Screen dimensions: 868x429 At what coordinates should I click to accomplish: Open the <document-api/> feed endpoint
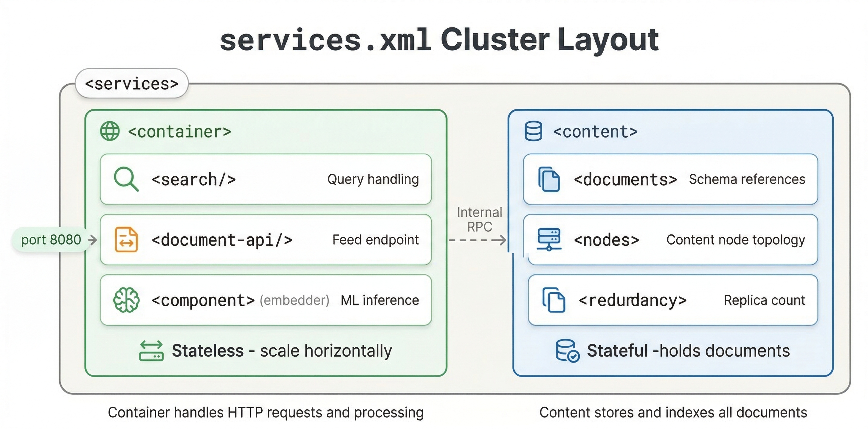pos(266,240)
